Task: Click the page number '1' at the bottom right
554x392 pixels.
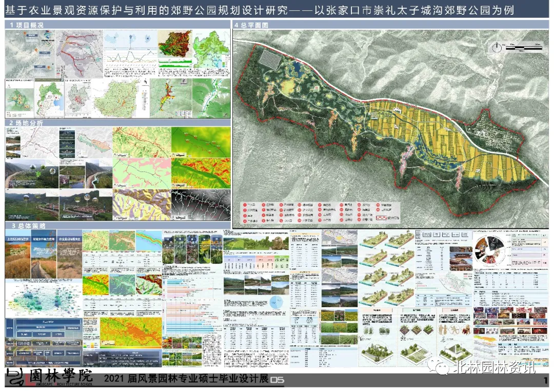Action: (545, 381)
